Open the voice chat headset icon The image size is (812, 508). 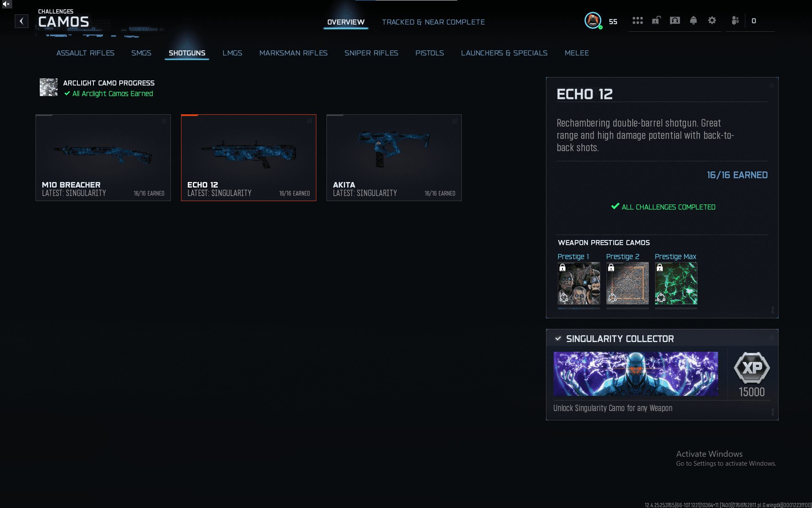coord(675,20)
